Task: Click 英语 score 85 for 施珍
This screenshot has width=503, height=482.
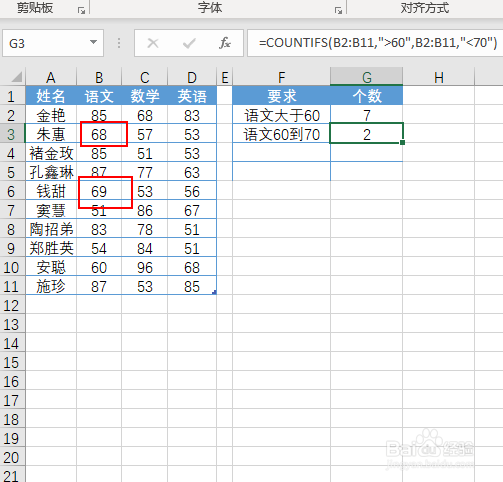Action: tap(192, 286)
